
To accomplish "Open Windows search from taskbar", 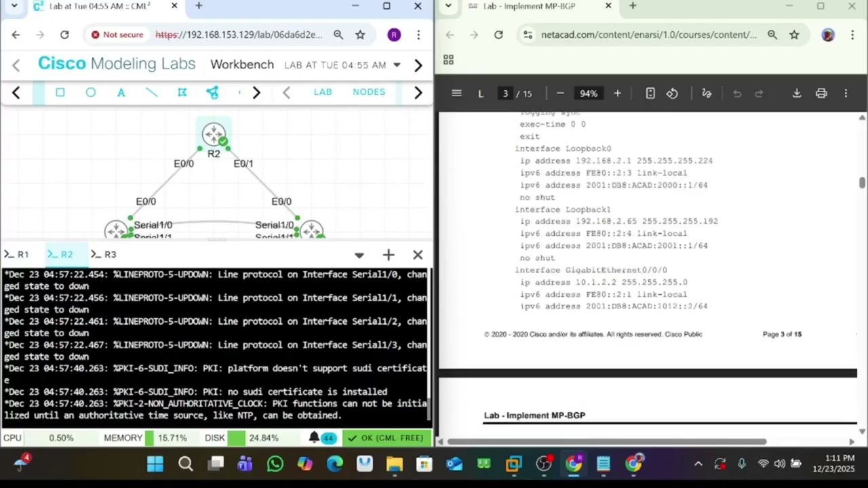I will point(185,464).
